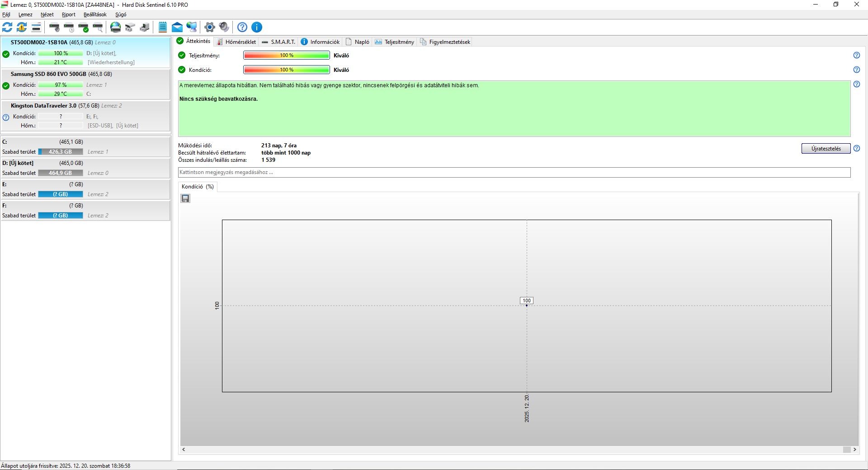Click the disk with speaker toolbar icon

pos(54,27)
